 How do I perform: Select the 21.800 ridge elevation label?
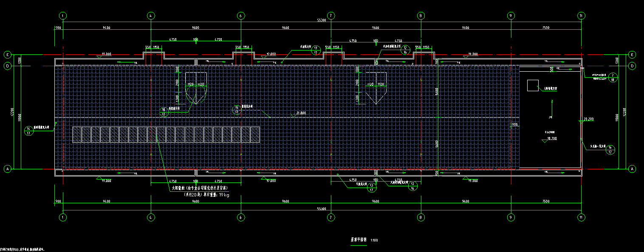[301, 113]
